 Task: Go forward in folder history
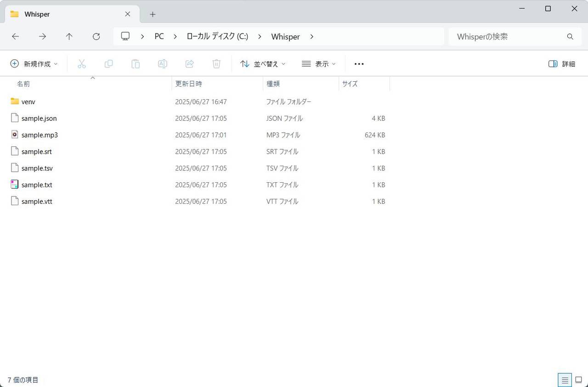tap(42, 37)
